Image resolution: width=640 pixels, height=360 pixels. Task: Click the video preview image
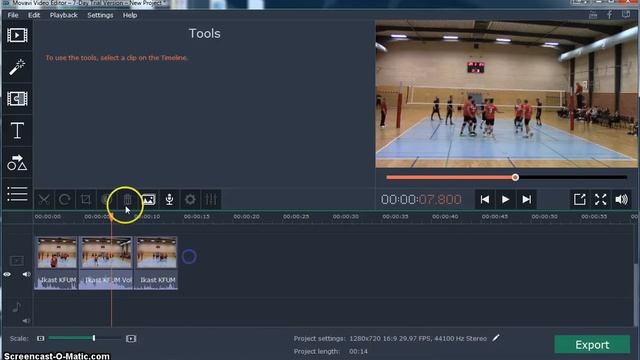507,94
